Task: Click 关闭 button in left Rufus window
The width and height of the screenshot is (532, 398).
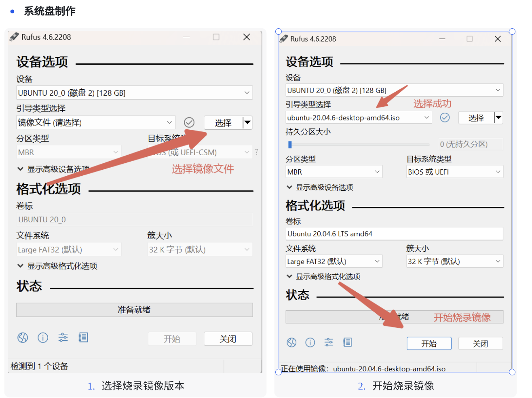Action: [228, 339]
